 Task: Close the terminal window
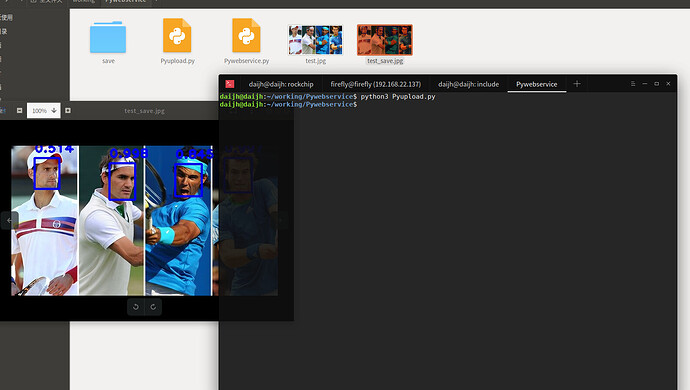pyautogui.click(x=668, y=84)
